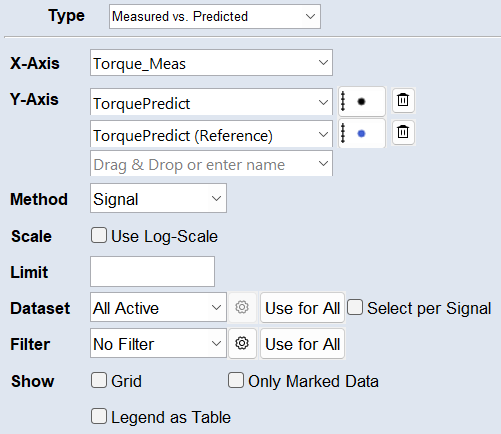501x434 pixels.
Task: Delete the TorquePredict Y-Axis signal
Action: 403,100
